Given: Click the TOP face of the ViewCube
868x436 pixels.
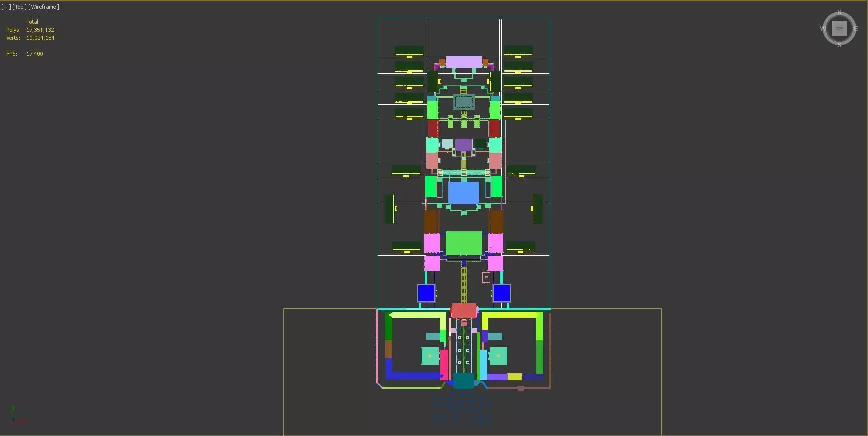Looking at the screenshot, I should tap(839, 29).
